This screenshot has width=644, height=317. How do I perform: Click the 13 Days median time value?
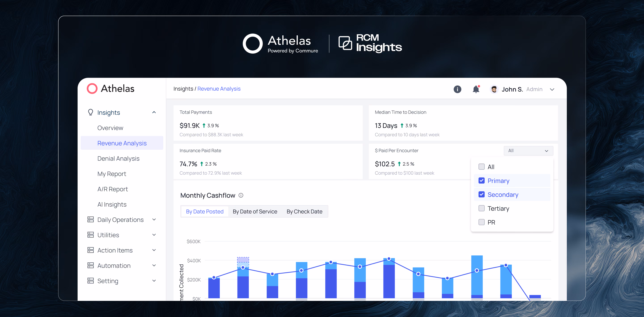pos(386,126)
